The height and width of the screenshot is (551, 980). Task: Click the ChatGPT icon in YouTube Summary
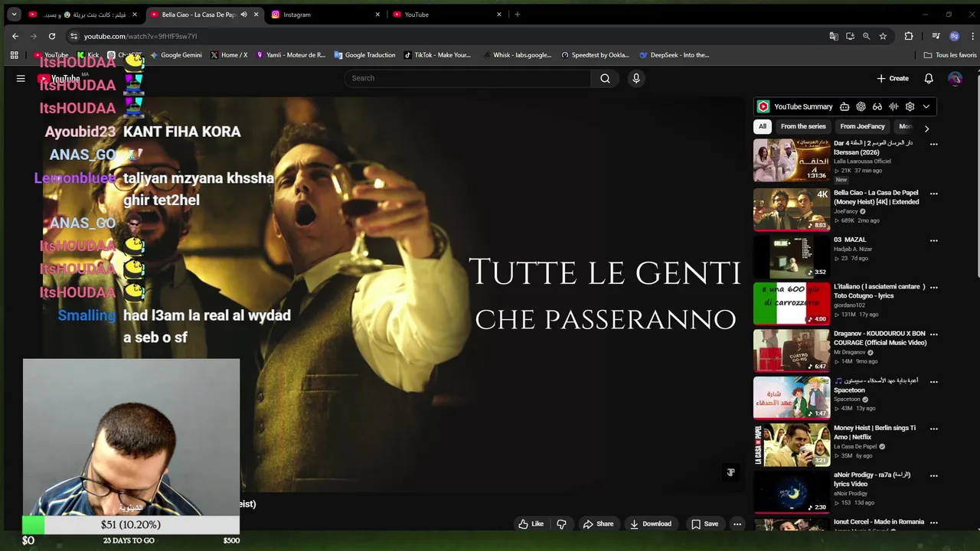click(x=861, y=106)
